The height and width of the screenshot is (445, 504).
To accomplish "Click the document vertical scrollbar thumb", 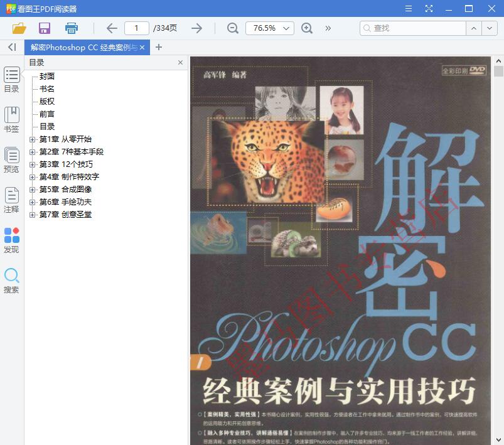I will point(498,71).
